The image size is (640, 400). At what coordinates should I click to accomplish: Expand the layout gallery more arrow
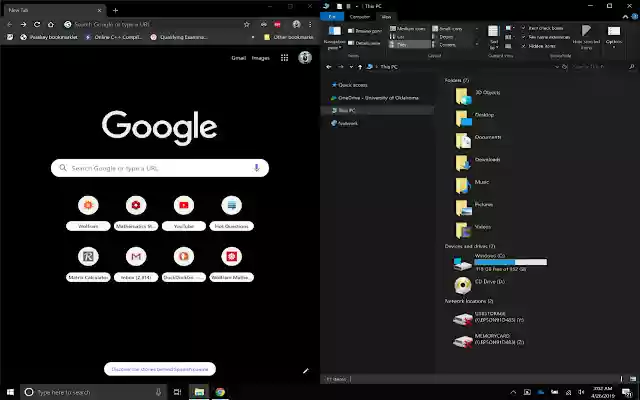pos(476,44)
